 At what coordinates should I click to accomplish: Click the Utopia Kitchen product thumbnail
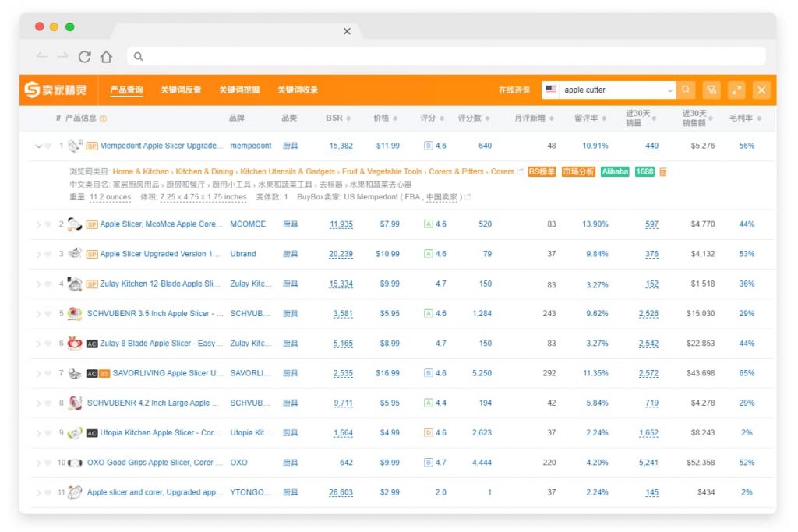click(75, 433)
